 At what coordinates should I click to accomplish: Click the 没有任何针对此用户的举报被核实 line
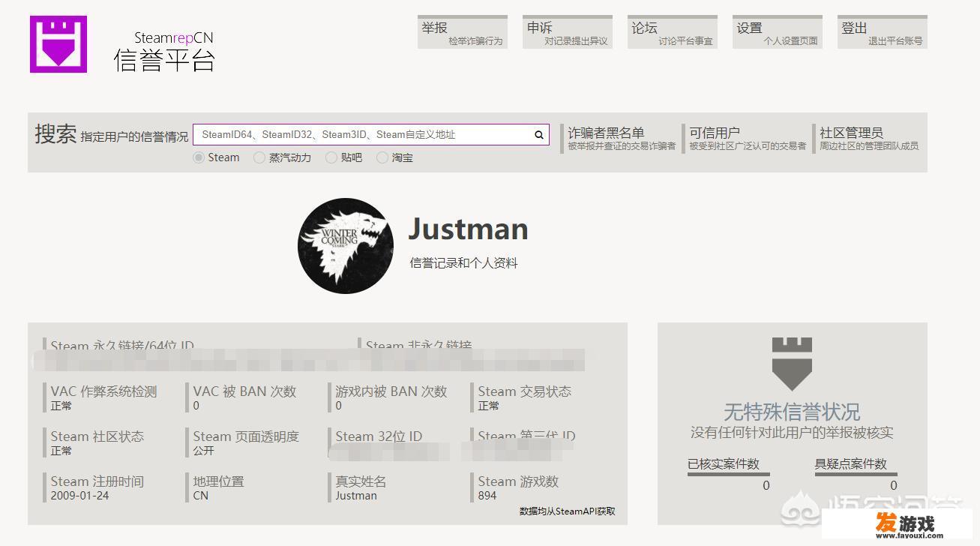[792, 433]
